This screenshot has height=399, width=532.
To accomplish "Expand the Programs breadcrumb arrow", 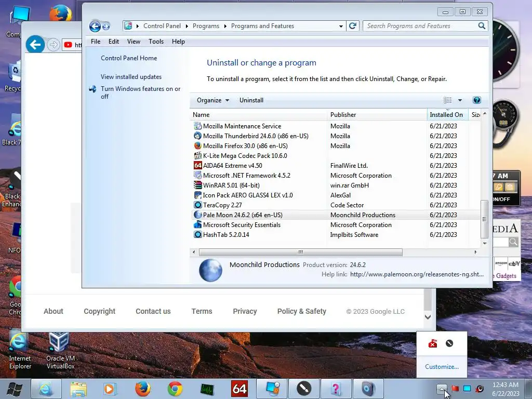I will pos(225,26).
